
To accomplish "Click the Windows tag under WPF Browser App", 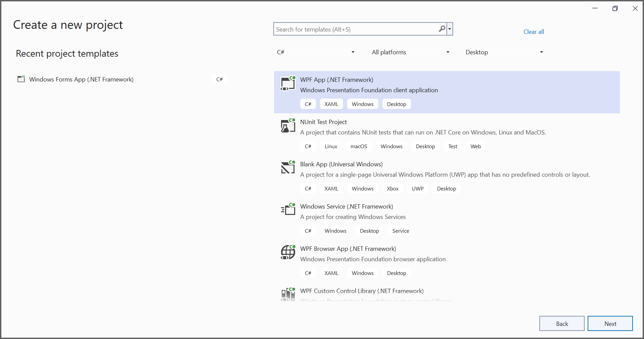I will coord(363,273).
